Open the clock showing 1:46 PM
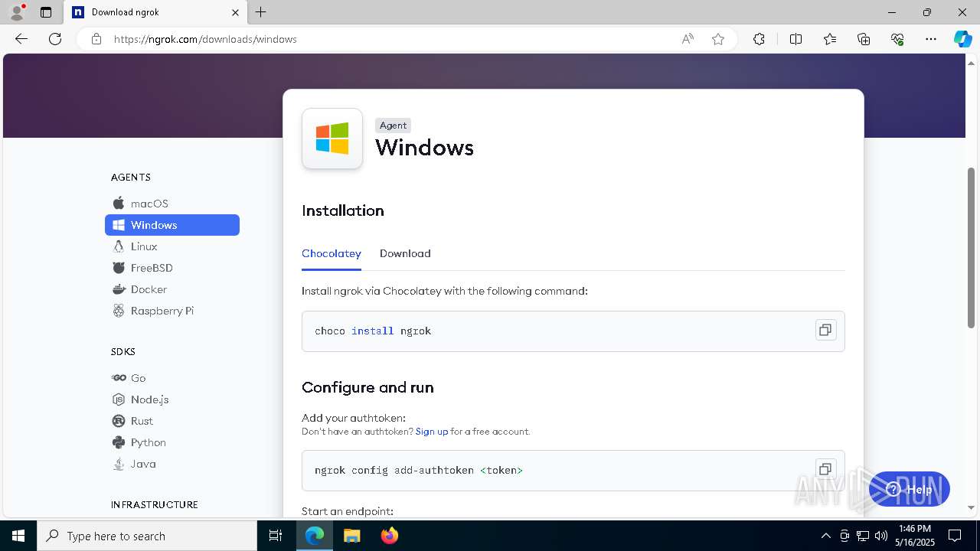Screen dimensions: 980x551 click(916, 536)
